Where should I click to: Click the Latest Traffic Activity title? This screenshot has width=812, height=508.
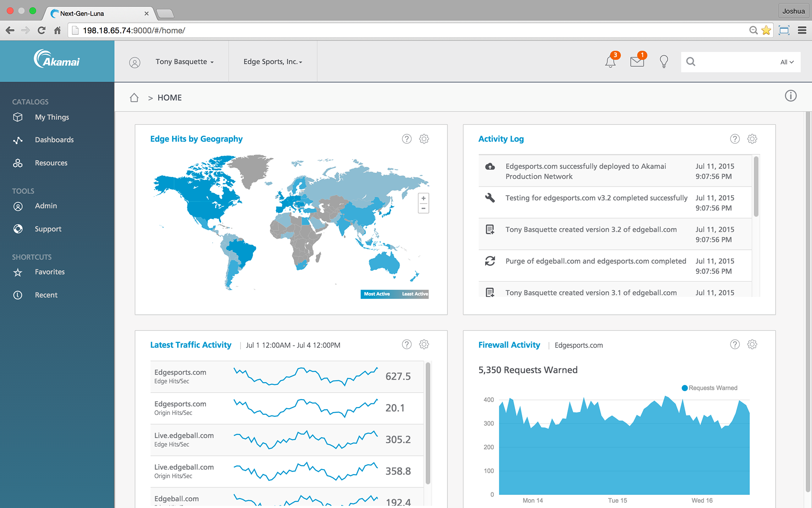(191, 345)
